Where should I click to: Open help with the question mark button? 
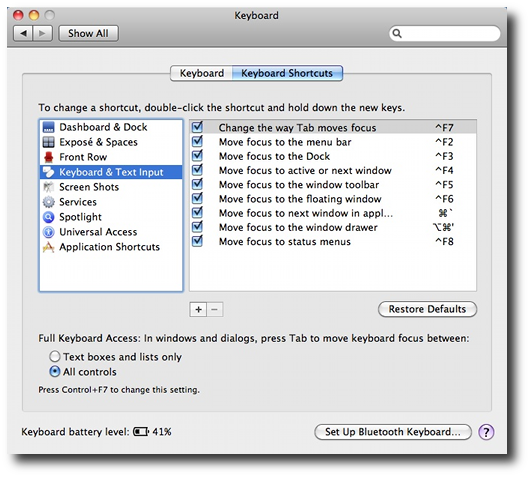pyautogui.click(x=486, y=432)
